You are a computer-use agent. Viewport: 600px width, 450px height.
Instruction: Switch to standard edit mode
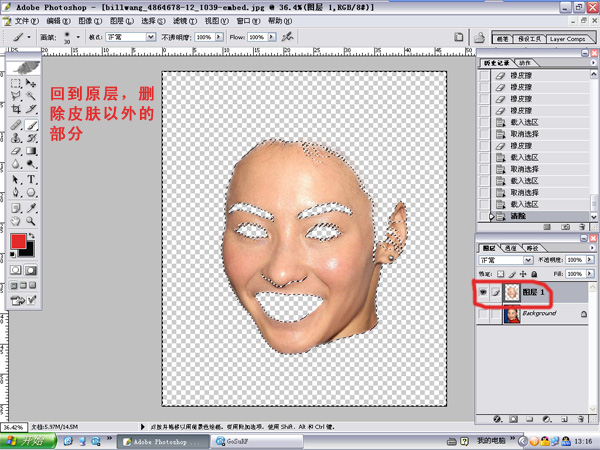(x=16, y=270)
